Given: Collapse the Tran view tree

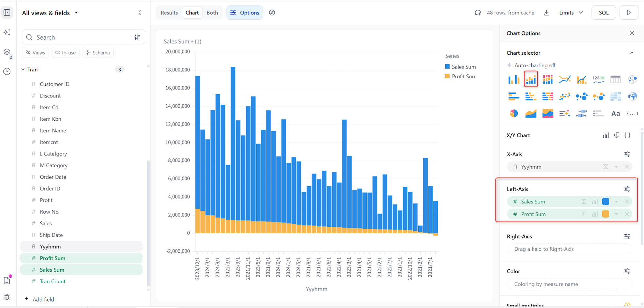Looking at the screenshot, I should coord(23,70).
